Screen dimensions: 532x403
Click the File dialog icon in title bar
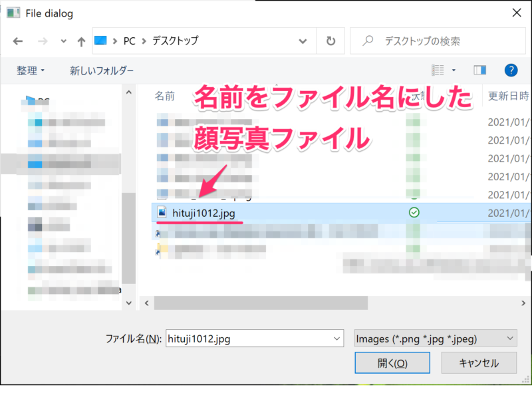[13, 13]
